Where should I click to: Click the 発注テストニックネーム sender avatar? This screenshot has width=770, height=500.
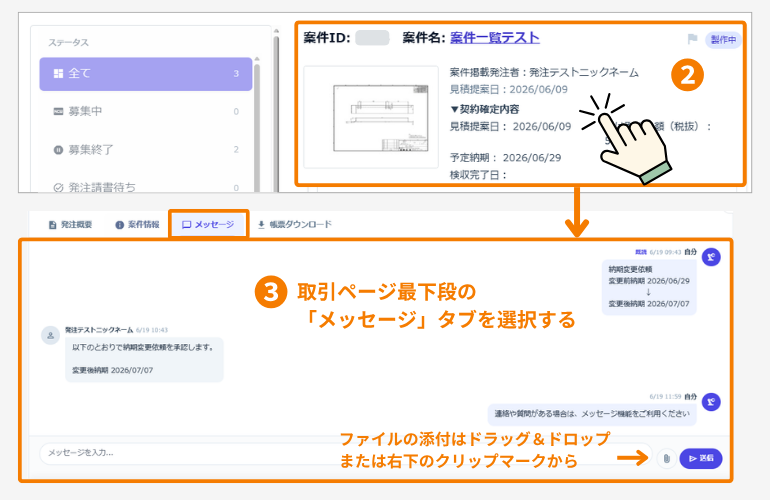pyautogui.click(x=50, y=335)
